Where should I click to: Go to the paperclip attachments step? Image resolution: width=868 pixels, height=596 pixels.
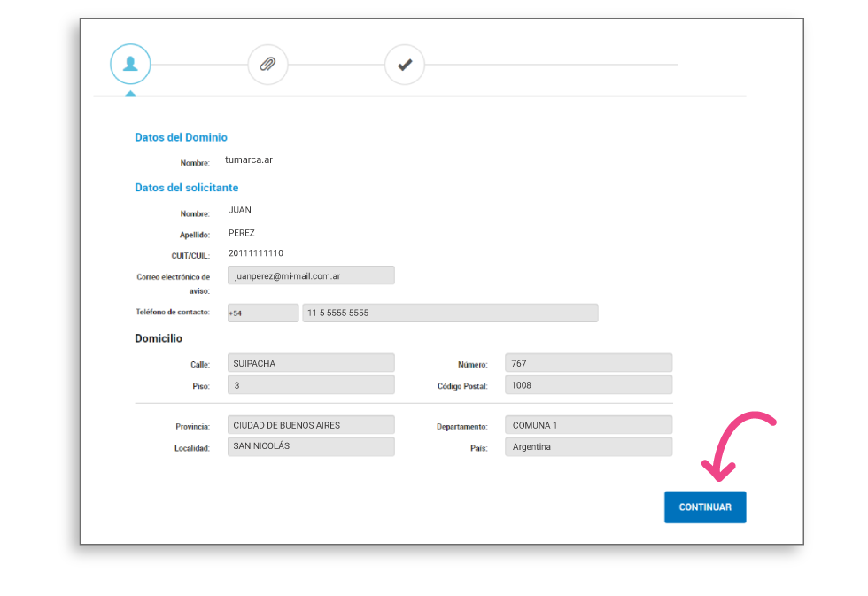[x=267, y=65]
